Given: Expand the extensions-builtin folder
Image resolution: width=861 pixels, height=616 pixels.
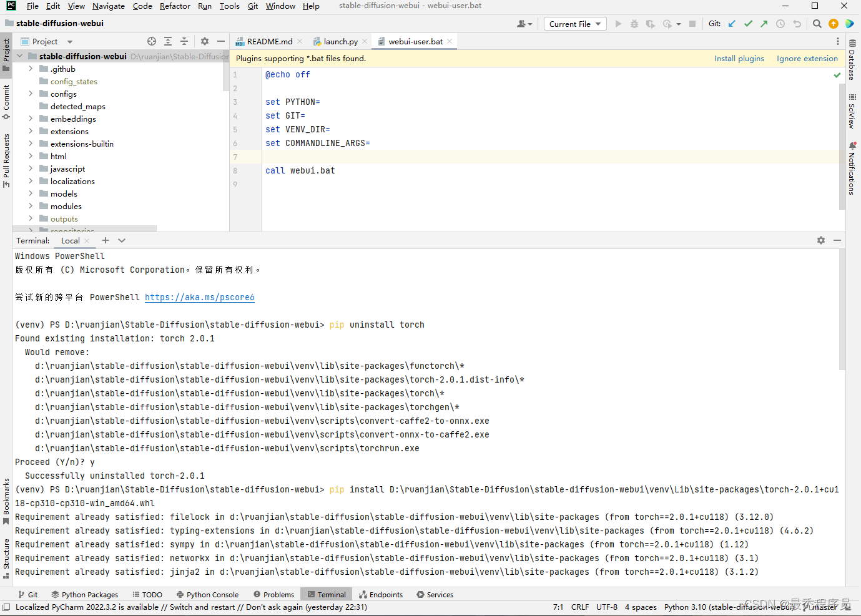Looking at the screenshot, I should pyautogui.click(x=31, y=144).
